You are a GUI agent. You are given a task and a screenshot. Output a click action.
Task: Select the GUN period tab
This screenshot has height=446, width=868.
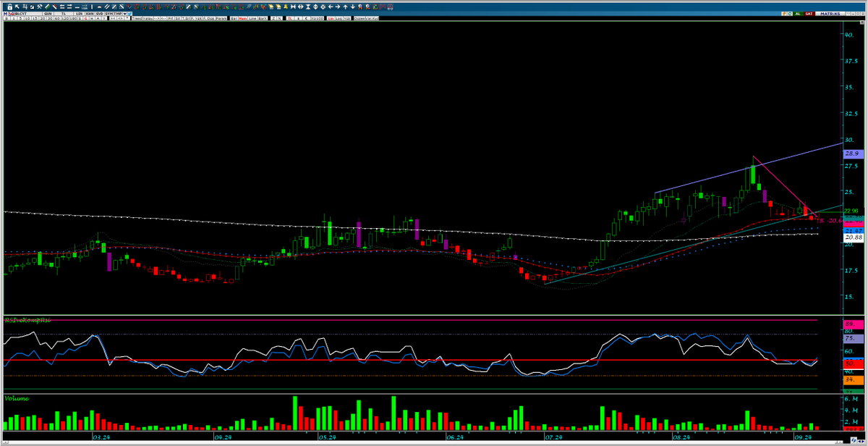pos(48,14)
